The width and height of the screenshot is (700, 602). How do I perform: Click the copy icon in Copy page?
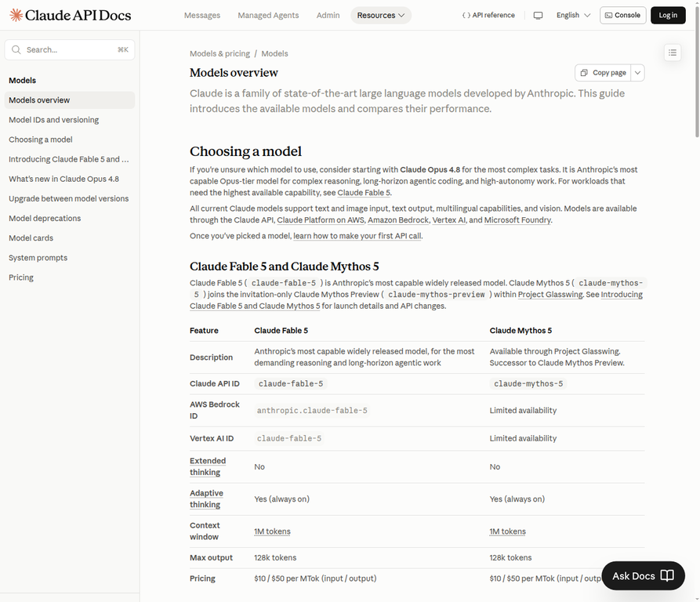click(584, 73)
